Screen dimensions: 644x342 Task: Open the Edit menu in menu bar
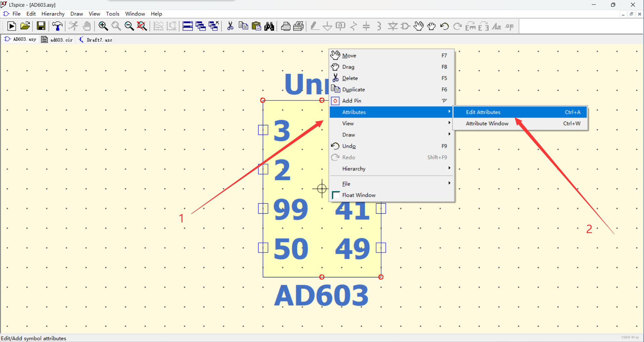pyautogui.click(x=31, y=14)
